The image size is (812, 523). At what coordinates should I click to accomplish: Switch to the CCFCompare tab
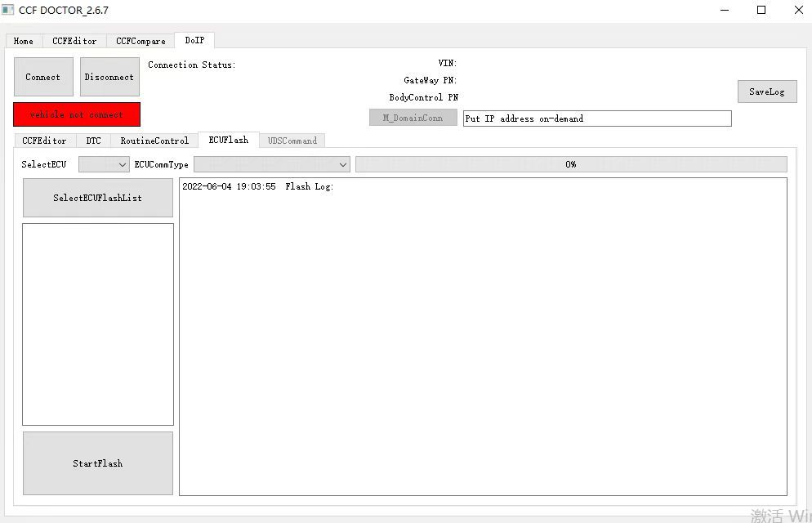pos(139,40)
